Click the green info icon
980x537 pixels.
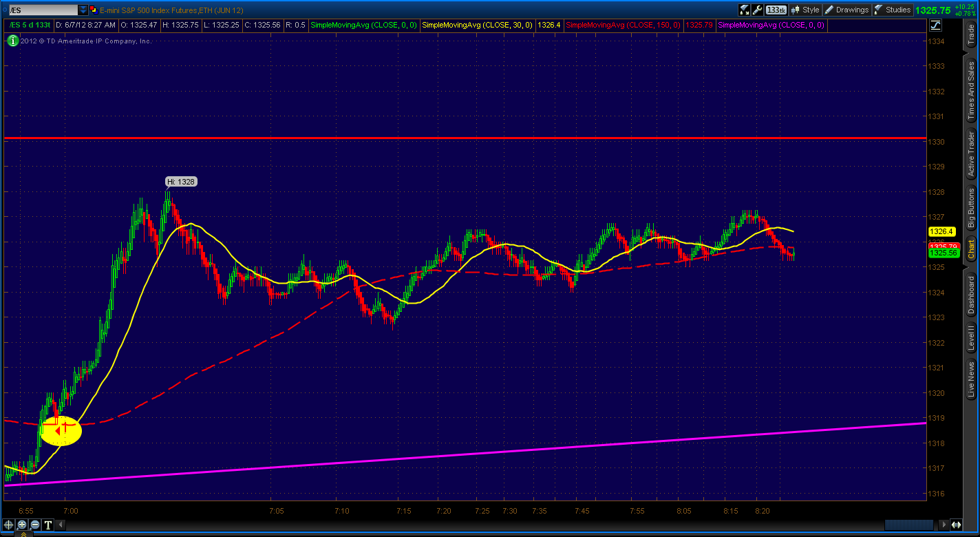click(12, 41)
